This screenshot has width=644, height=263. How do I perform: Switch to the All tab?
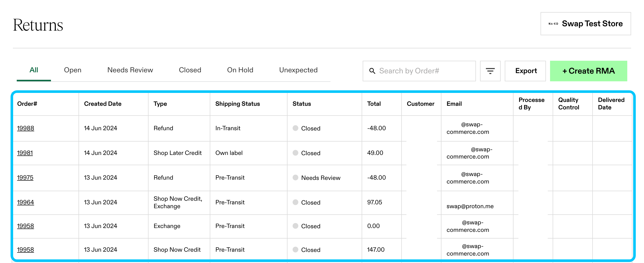coord(34,70)
